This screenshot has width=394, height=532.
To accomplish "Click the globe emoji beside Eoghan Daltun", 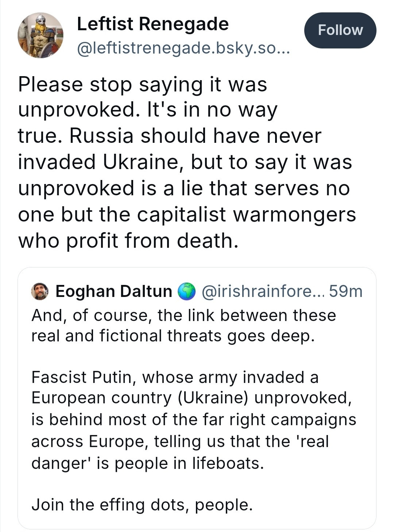I will [x=186, y=292].
